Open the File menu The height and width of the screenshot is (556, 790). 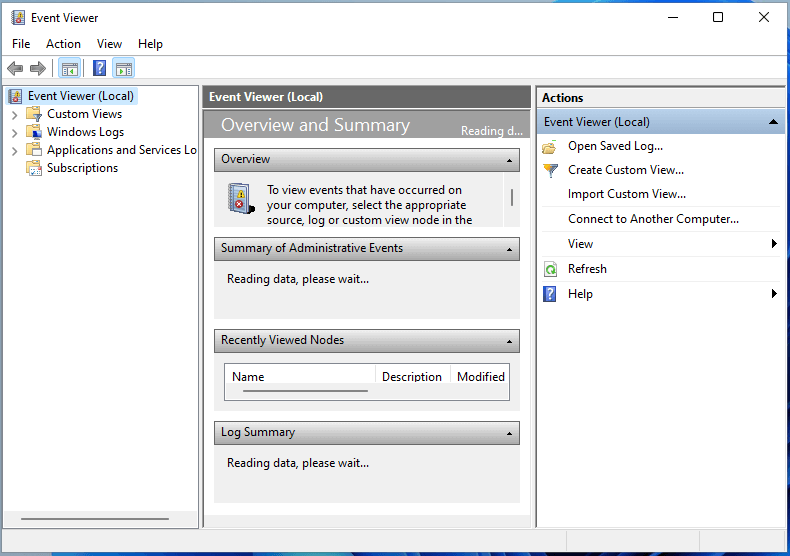pyautogui.click(x=21, y=44)
